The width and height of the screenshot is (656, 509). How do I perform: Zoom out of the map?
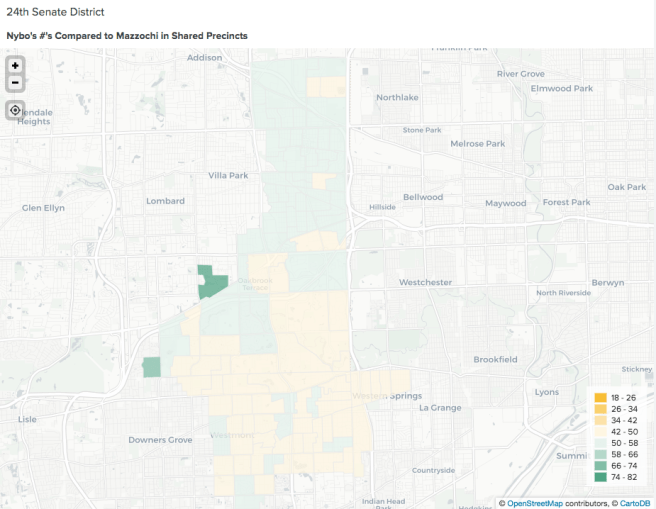(x=15, y=82)
